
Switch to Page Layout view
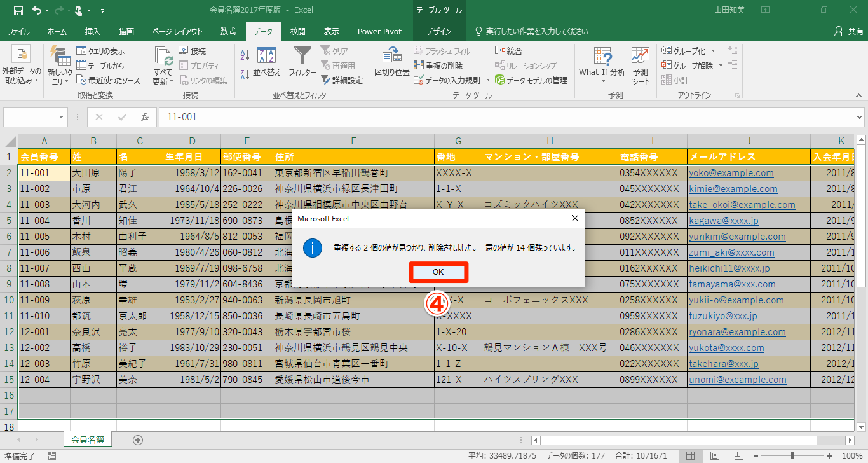click(715, 456)
